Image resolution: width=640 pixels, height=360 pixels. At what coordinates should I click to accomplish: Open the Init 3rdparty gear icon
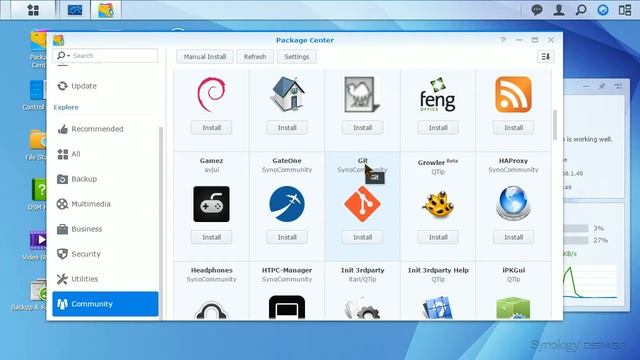coord(362,308)
